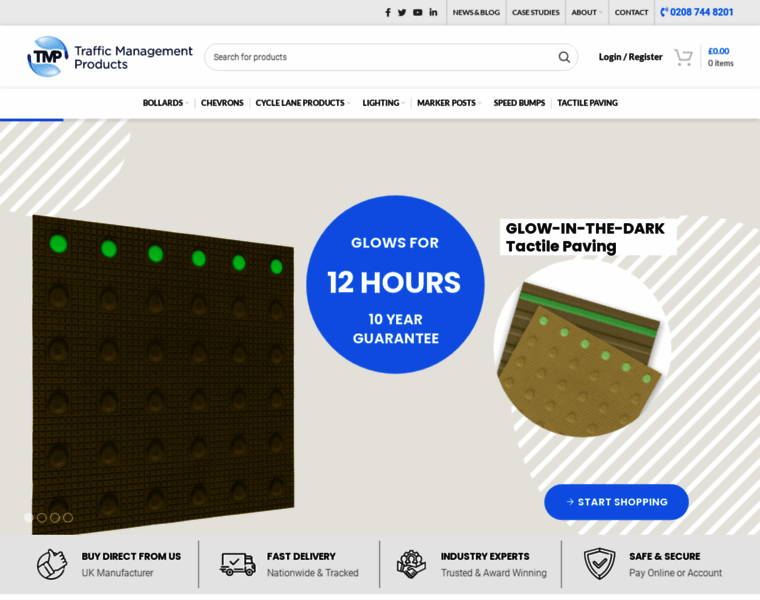The width and height of the screenshot is (760, 600).
Task: Click the Industry Experts handshake icon
Action: pos(411,564)
